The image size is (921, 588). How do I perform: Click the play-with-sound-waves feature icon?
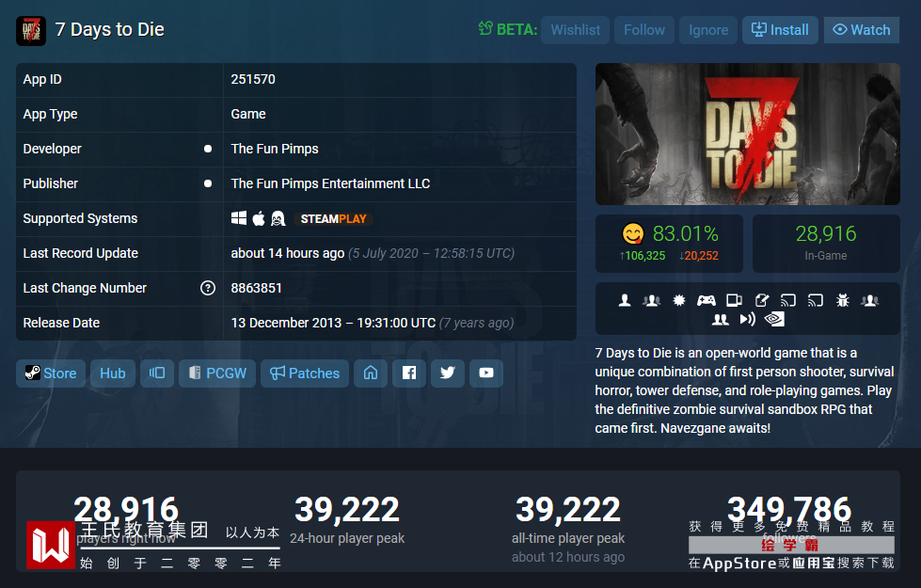[747, 320]
